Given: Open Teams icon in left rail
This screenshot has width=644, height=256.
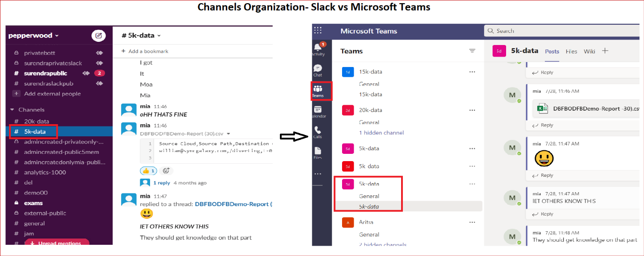Looking at the screenshot, I should (318, 91).
